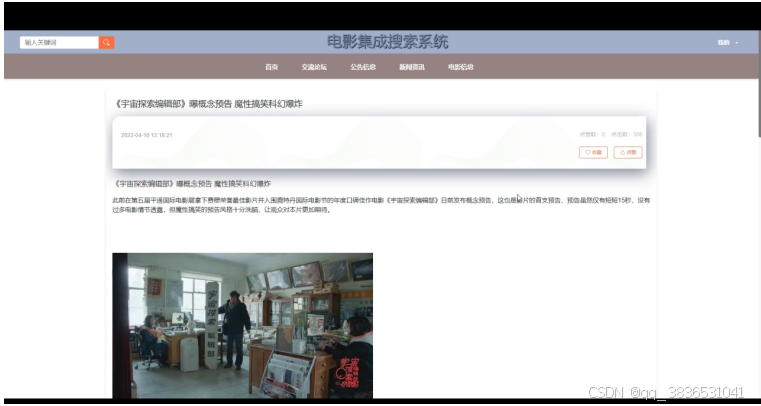Open the 交流论坛 navigation item
This screenshot has height=406, width=761.
(x=314, y=67)
